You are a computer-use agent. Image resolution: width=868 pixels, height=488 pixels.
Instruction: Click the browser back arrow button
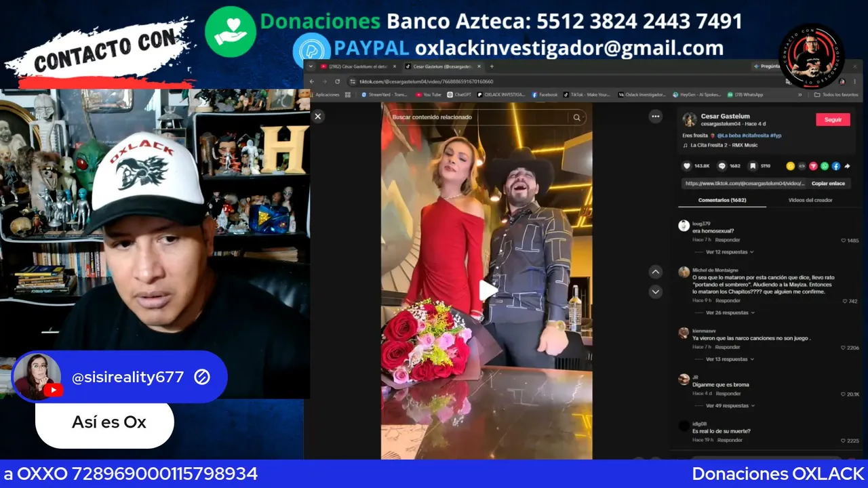click(312, 81)
